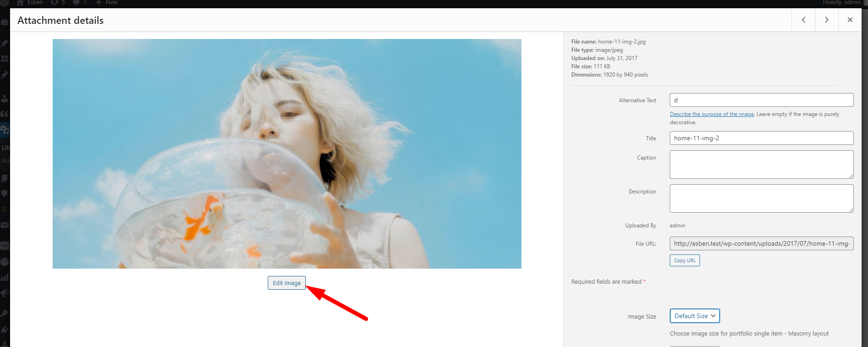Click the goldfish bowl image preview
The width and height of the screenshot is (868, 347).
[287, 154]
